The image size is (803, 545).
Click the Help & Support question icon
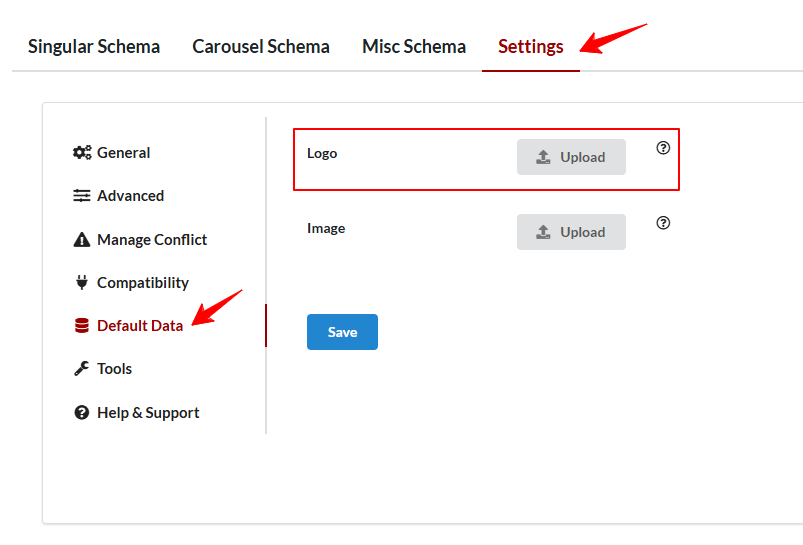(x=82, y=412)
